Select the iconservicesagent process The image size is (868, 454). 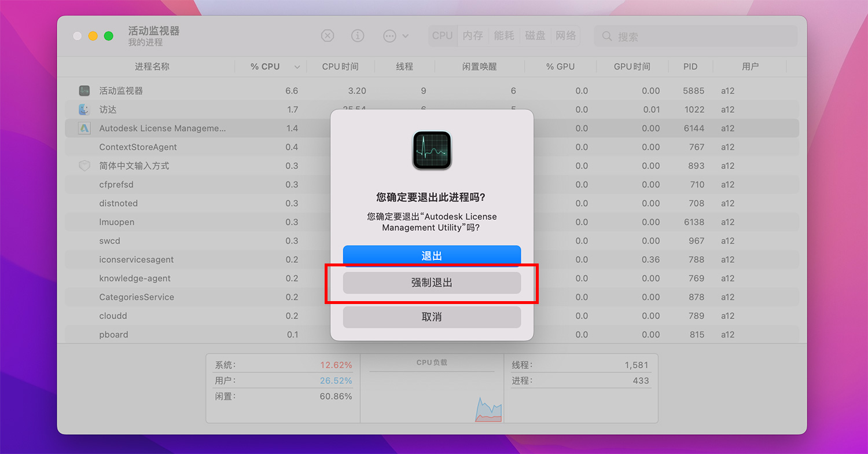(x=137, y=259)
